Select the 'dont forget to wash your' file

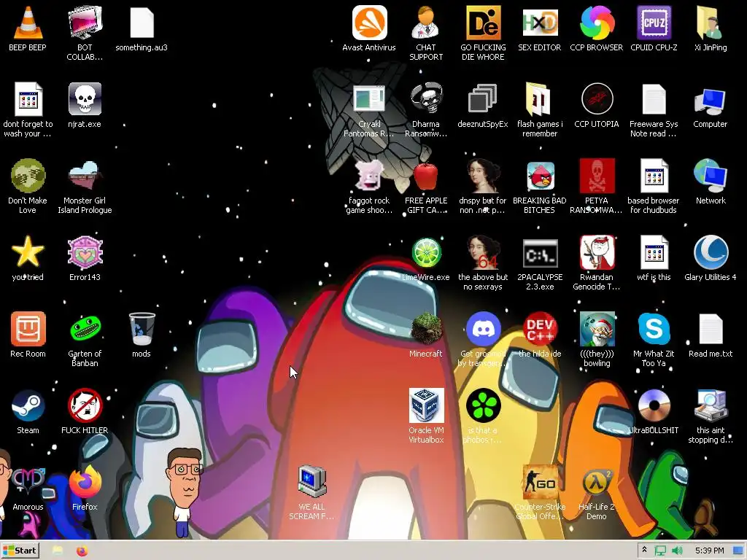(x=28, y=99)
